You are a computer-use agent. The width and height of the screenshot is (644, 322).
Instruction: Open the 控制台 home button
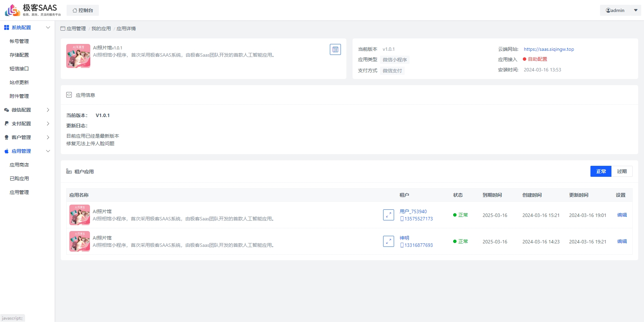pyautogui.click(x=83, y=10)
